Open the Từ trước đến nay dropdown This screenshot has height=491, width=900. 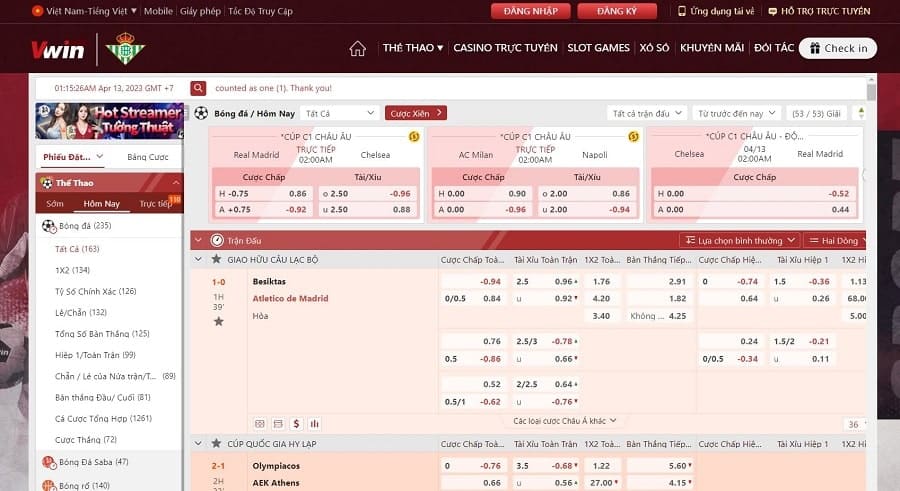[736, 113]
